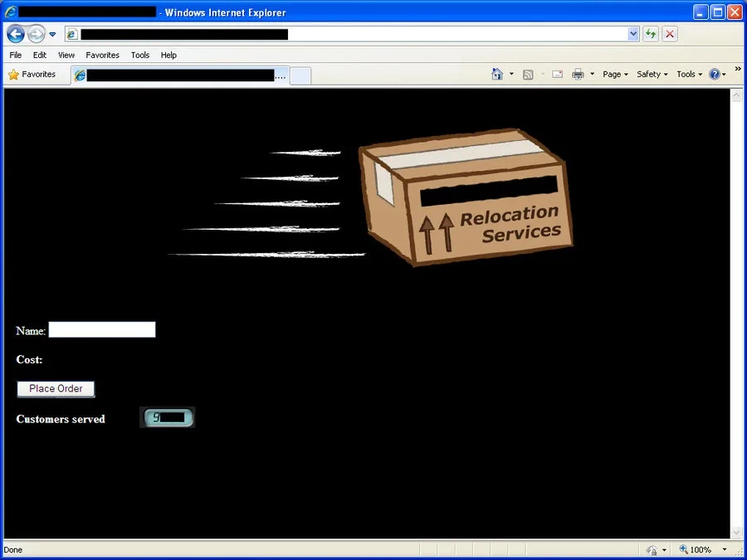Open the Tools menu in menu bar
Viewport: 747px width, 560px height.
click(140, 56)
